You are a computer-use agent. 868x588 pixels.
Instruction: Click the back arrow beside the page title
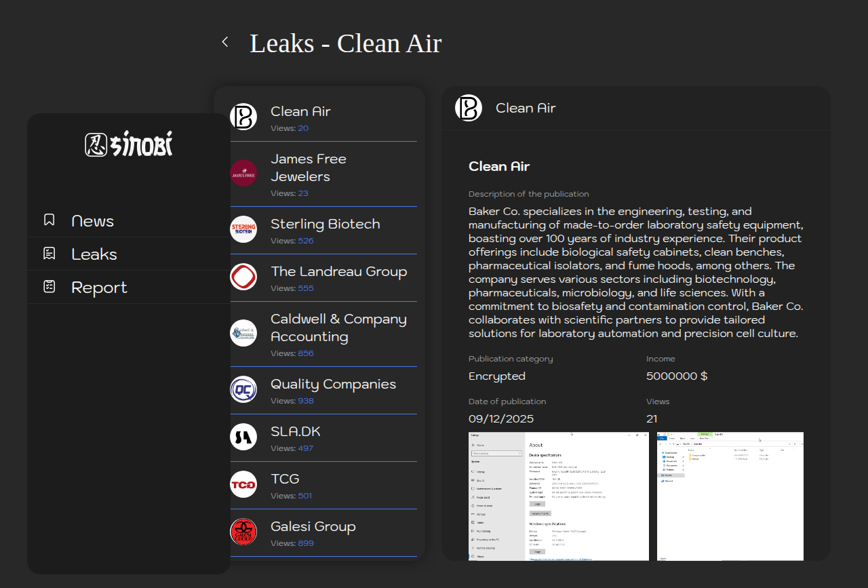[225, 42]
